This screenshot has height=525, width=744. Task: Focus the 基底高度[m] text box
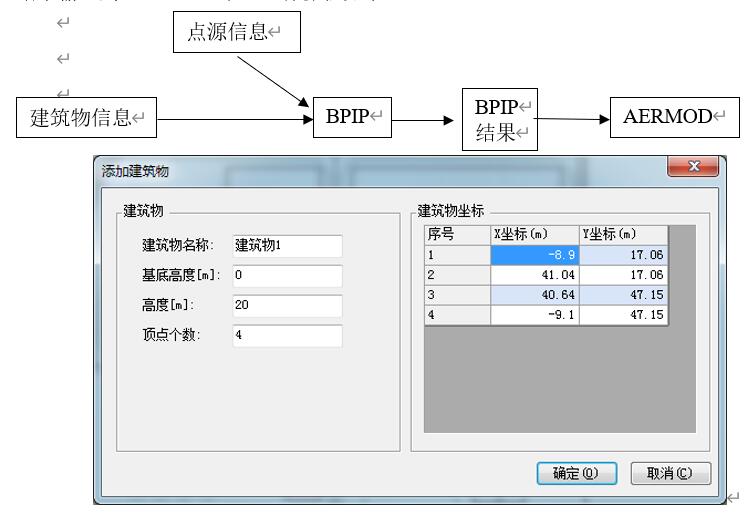tap(287, 276)
